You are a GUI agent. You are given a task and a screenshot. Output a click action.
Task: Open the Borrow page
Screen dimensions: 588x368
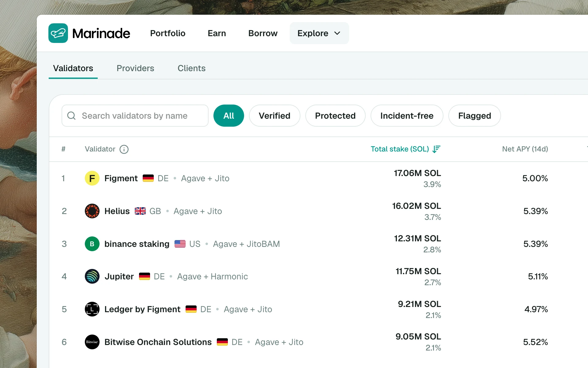point(263,33)
